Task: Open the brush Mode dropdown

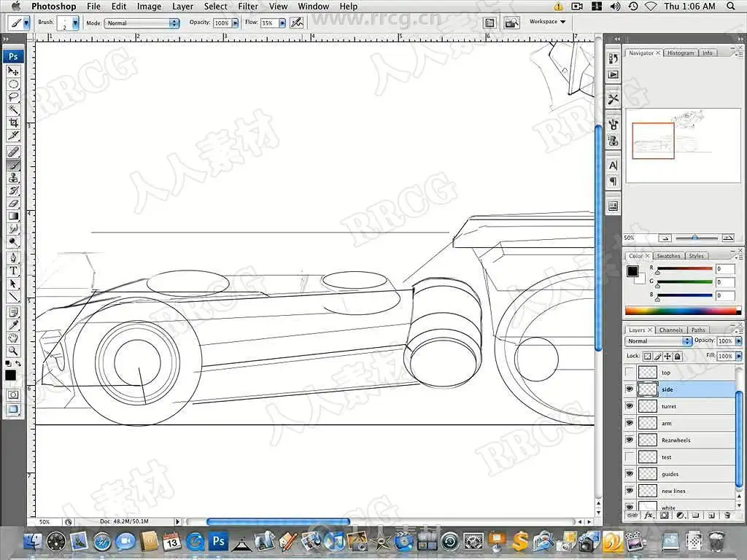Action: 142,23
